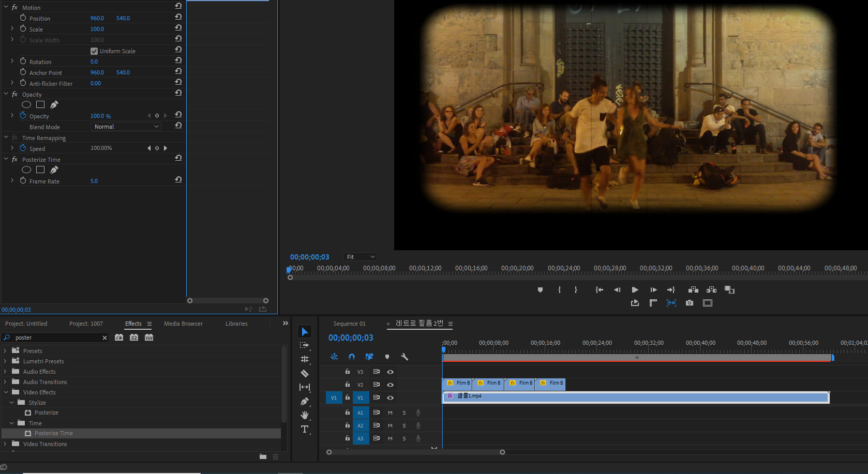Screen dimensions: 868x474
Task: Select the Posterize Time effect in the list
Action: tap(53, 433)
